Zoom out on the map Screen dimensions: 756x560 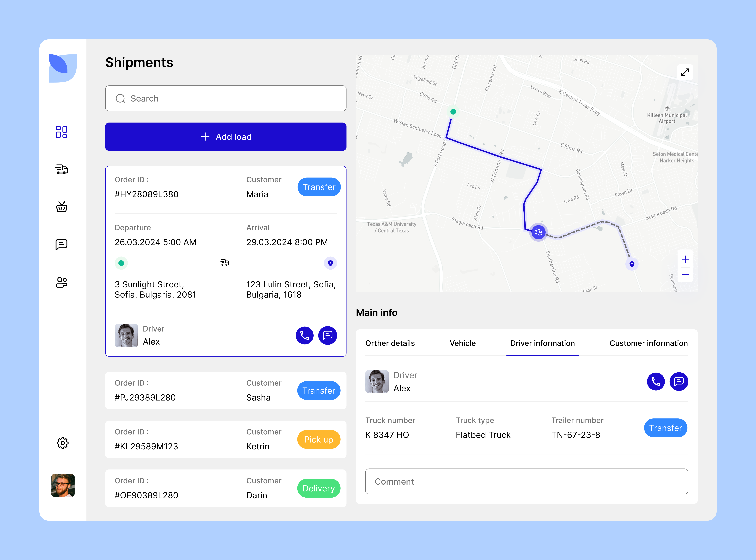pos(685,275)
